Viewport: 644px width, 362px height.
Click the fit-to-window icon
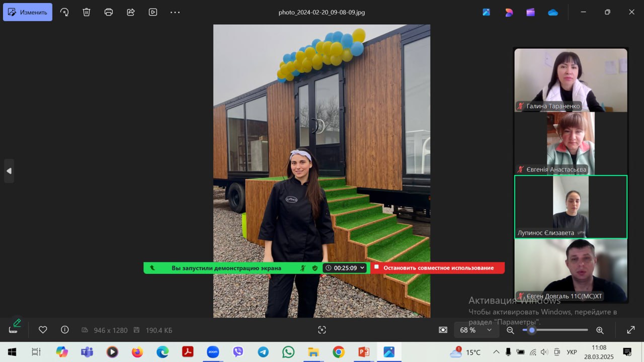pyautogui.click(x=443, y=330)
